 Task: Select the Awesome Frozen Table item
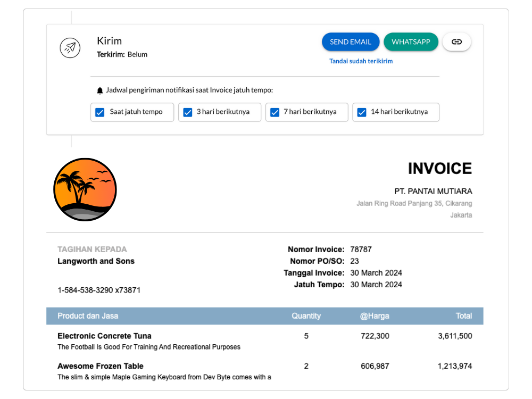(100, 366)
